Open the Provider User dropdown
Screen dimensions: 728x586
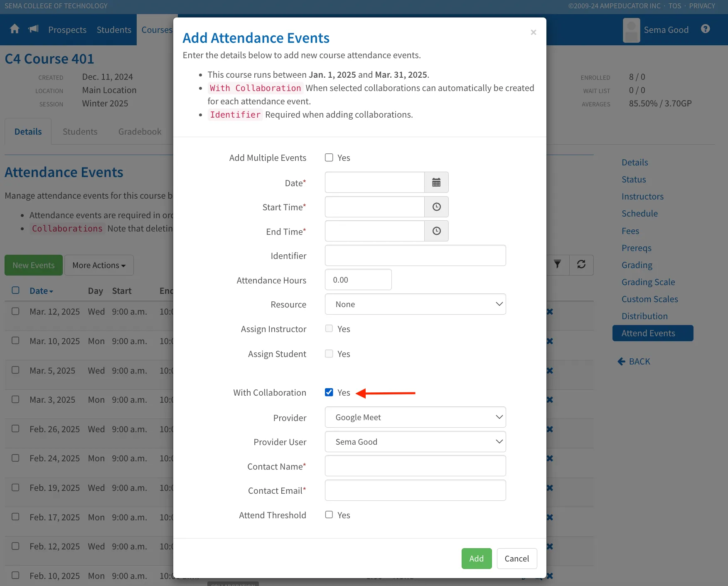[x=415, y=441]
